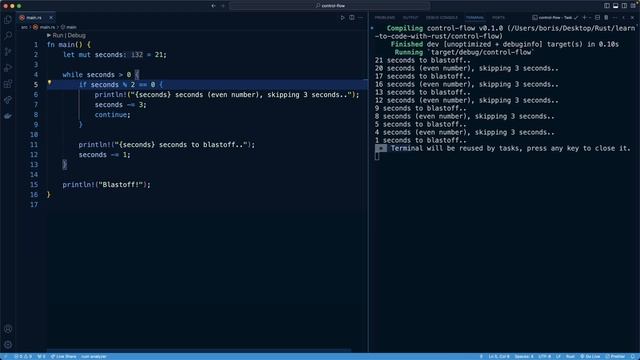Click the main function breadcrumb
The width and height of the screenshot is (640, 360).
69,27
